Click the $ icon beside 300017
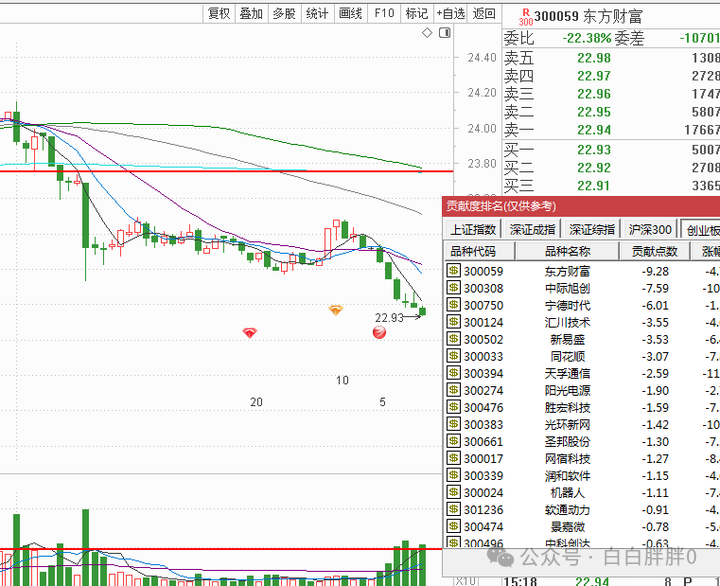Screen dimensions: 720x586 coord(453,457)
